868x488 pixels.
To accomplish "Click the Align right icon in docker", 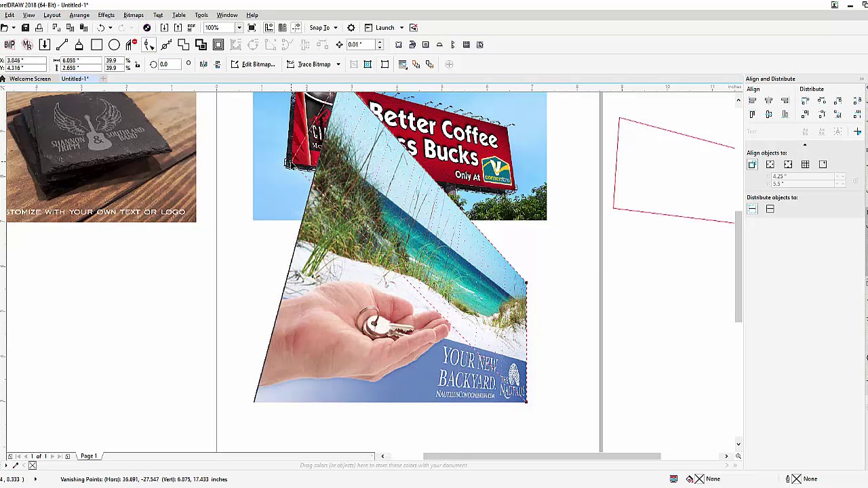I will click(785, 100).
